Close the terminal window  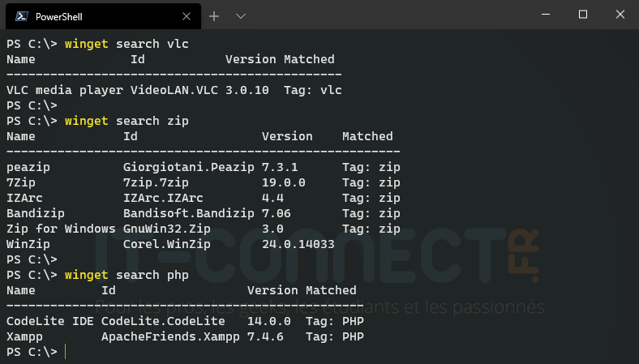(620, 15)
